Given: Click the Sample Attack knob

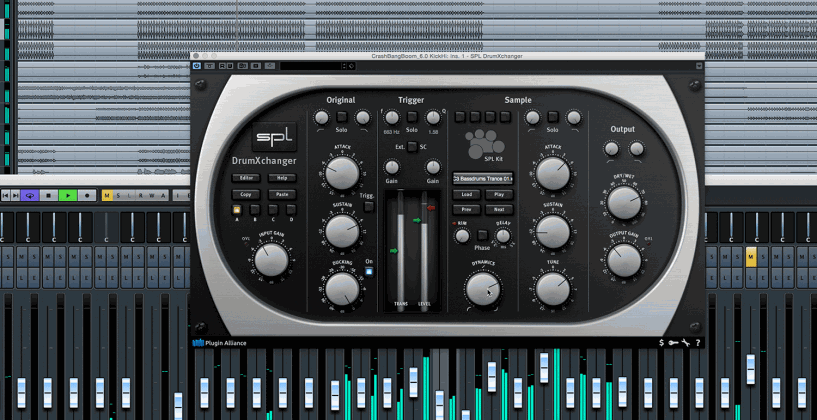Looking at the screenshot, I should pyautogui.click(x=552, y=172).
